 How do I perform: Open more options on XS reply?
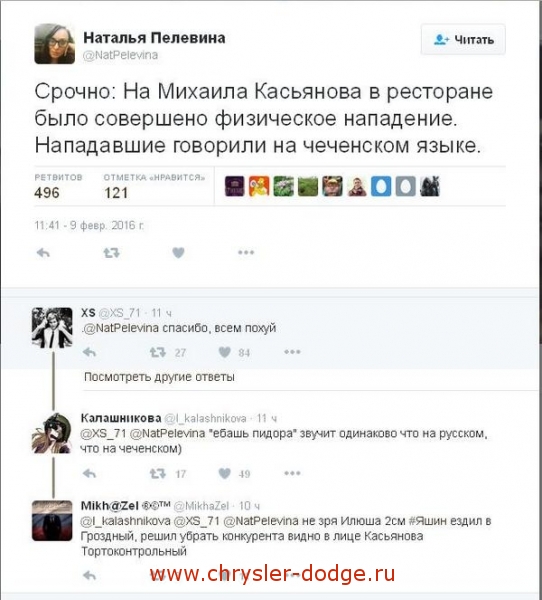292,352
